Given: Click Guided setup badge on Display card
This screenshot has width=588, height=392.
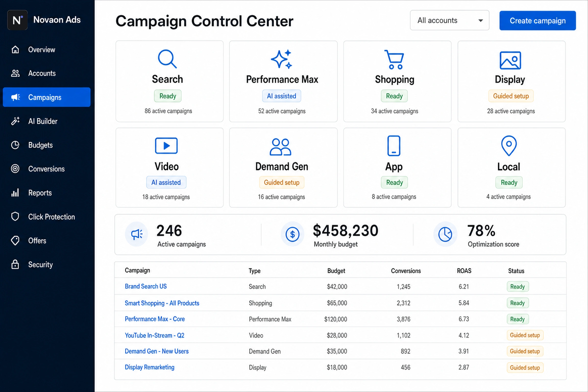Looking at the screenshot, I should point(511,96).
